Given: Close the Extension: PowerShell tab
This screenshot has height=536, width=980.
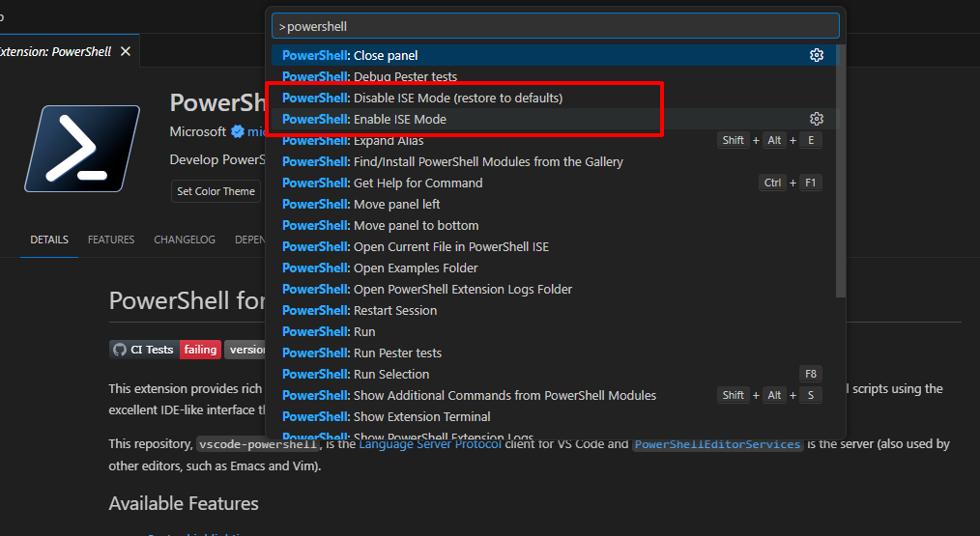Looking at the screenshot, I should point(126,51).
